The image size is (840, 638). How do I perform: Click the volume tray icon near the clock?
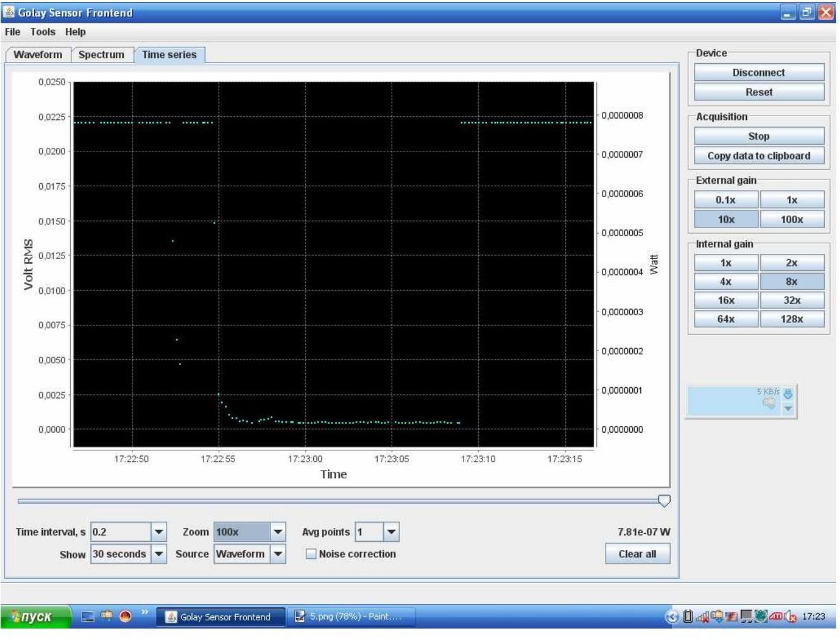pos(790,617)
